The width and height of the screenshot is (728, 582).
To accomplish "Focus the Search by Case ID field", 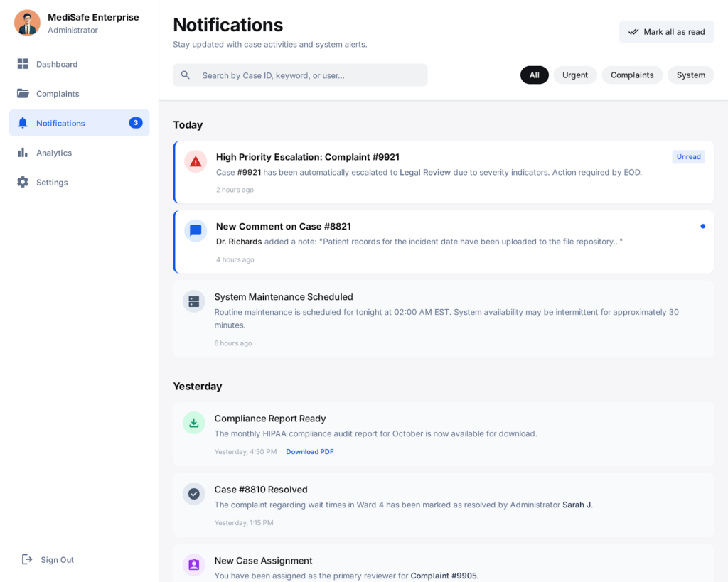I will (309, 75).
